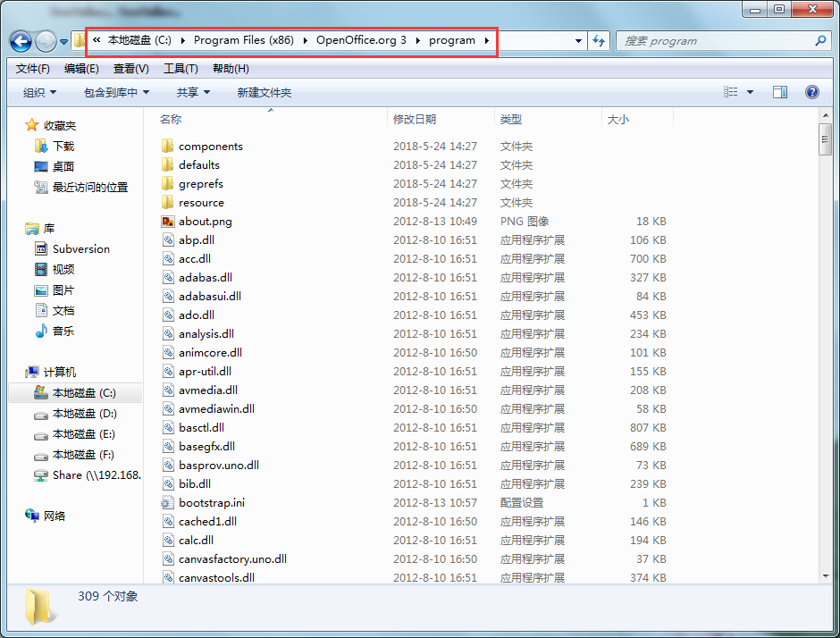Select the abp.dll file
Screen dimensions: 840x638
tap(197, 240)
